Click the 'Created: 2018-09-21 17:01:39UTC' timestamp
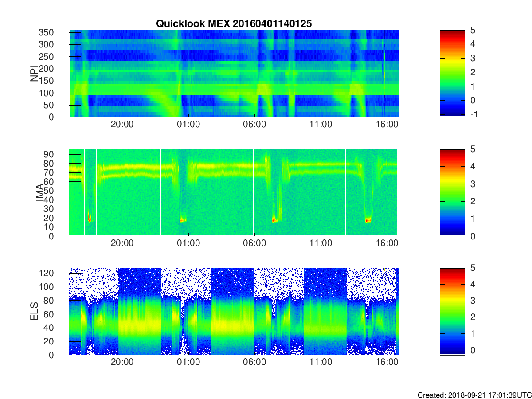532x399 pixels. click(x=474, y=395)
